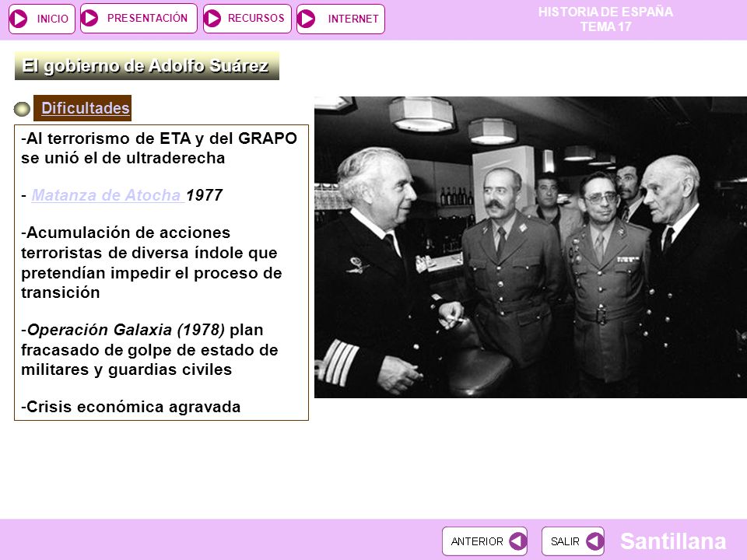Click the PRESENTACIÓN play arrow icon
Image resolution: width=747 pixels, height=560 pixels.
(89, 18)
